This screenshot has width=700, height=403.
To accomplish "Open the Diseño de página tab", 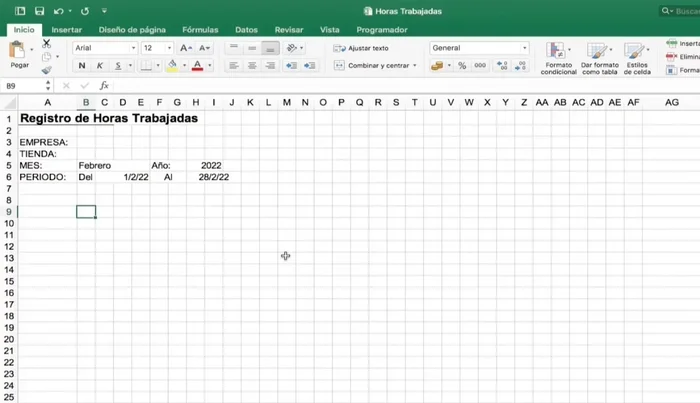I will pyautogui.click(x=134, y=30).
